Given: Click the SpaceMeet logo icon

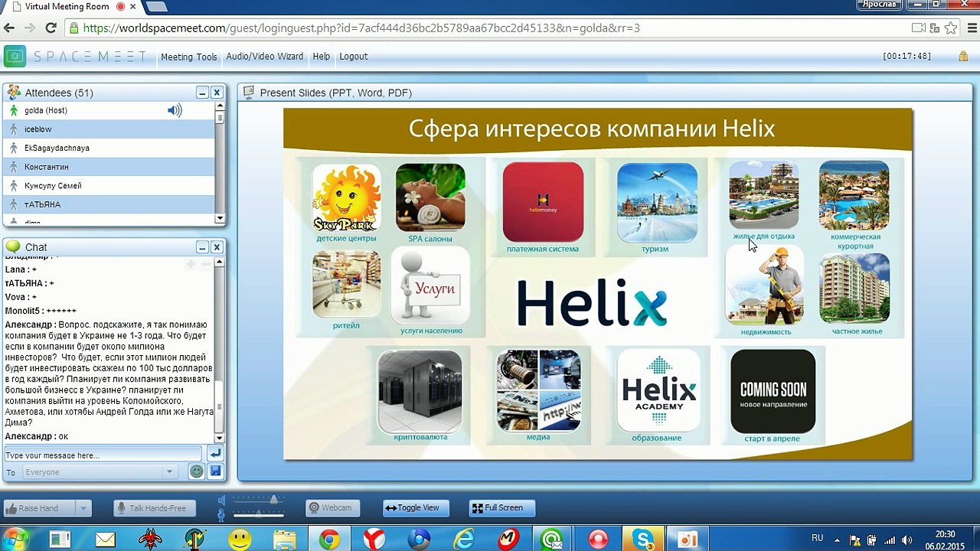Looking at the screenshot, I should pos(15,57).
